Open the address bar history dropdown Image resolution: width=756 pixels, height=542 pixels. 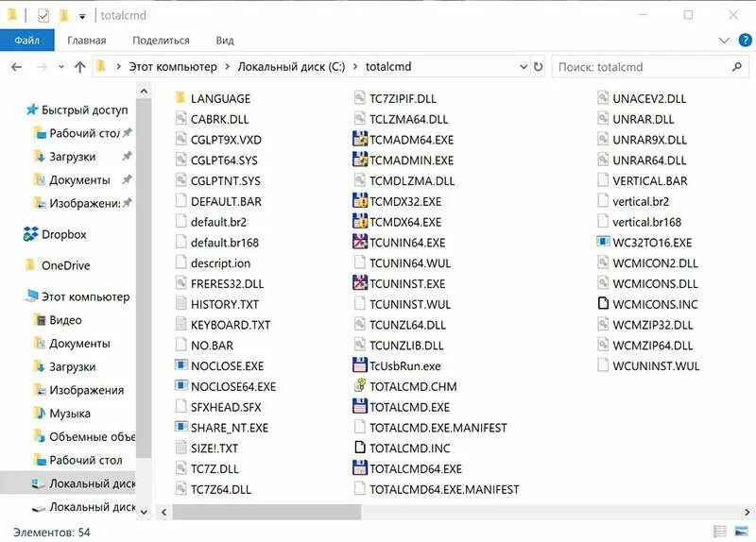(x=524, y=67)
